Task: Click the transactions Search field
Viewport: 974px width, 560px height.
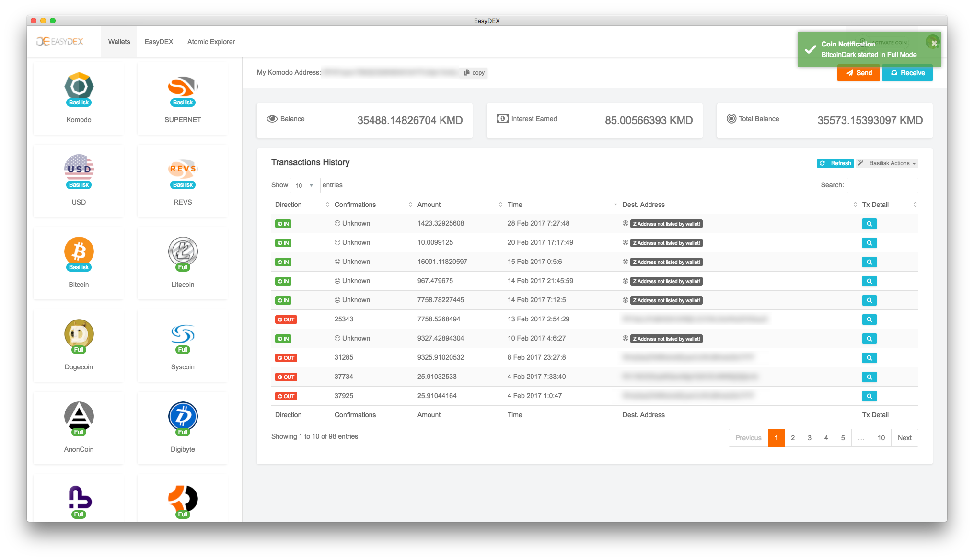Action: 882,185
